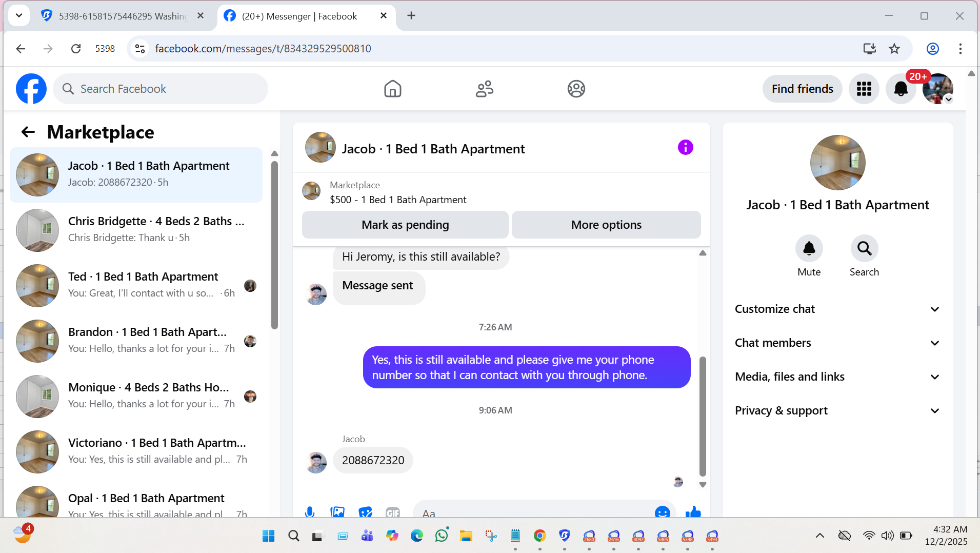Expand Media, files and links section
Image resolution: width=980 pixels, height=553 pixels.
point(837,377)
